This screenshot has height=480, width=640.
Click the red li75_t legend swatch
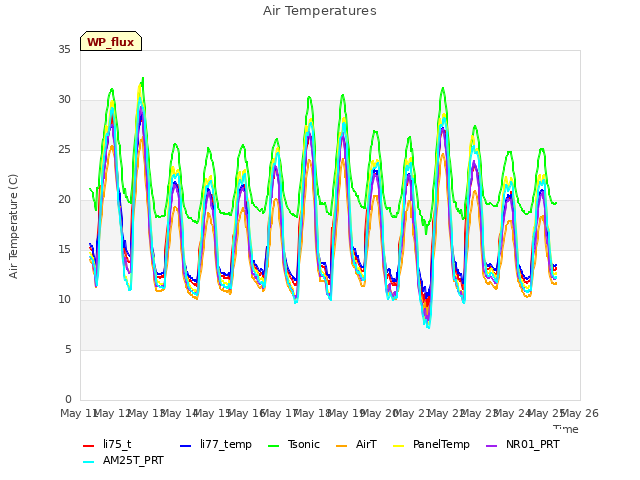coord(89,446)
